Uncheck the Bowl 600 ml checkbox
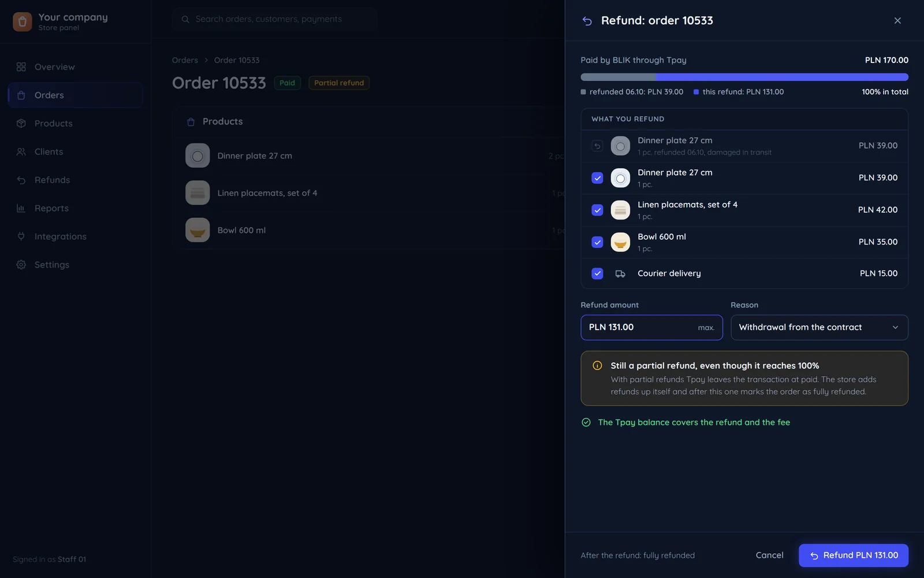Image resolution: width=924 pixels, height=578 pixels. [598, 242]
